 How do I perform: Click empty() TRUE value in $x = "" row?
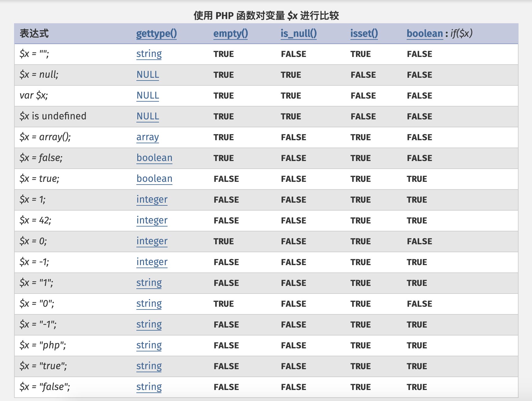(224, 54)
